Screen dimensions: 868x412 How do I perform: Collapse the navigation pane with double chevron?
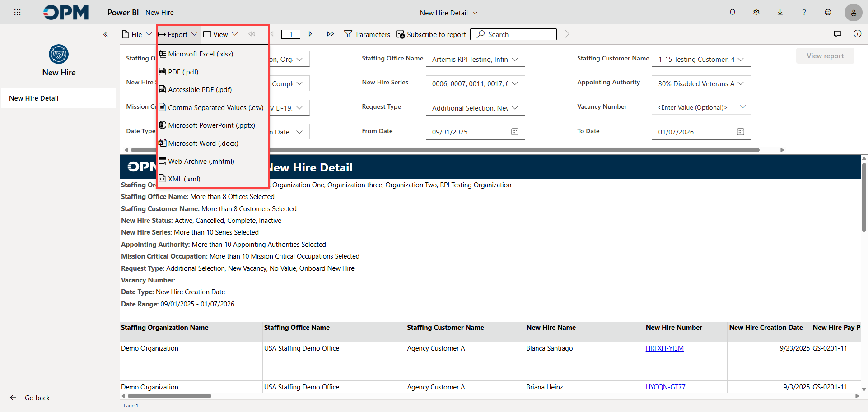pos(106,34)
